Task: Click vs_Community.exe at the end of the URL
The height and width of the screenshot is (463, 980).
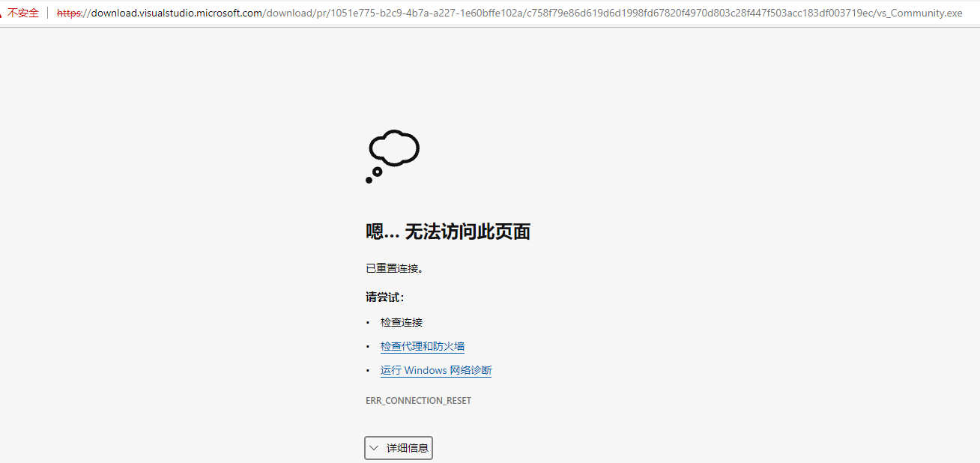Action: pos(922,13)
